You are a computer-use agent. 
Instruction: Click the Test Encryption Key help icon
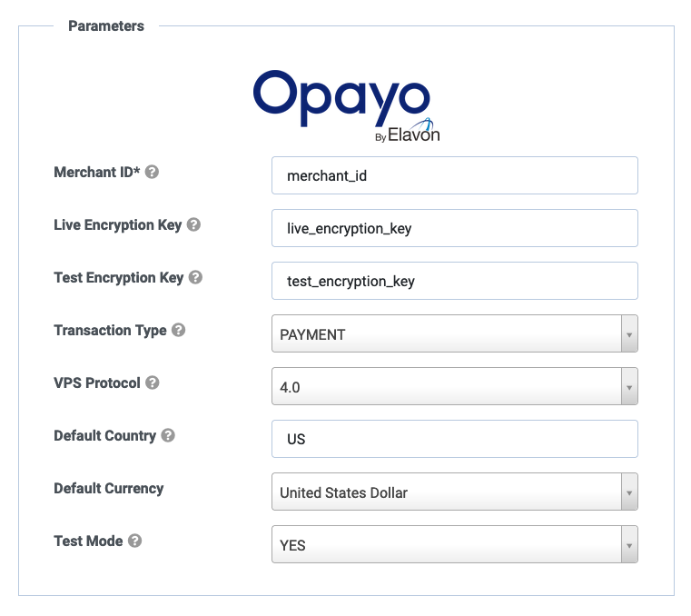(x=195, y=277)
